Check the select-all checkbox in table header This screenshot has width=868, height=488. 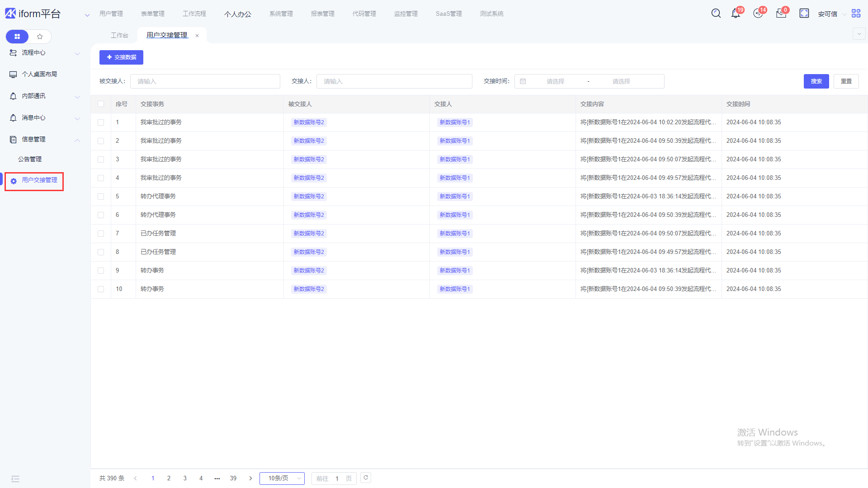(x=101, y=104)
